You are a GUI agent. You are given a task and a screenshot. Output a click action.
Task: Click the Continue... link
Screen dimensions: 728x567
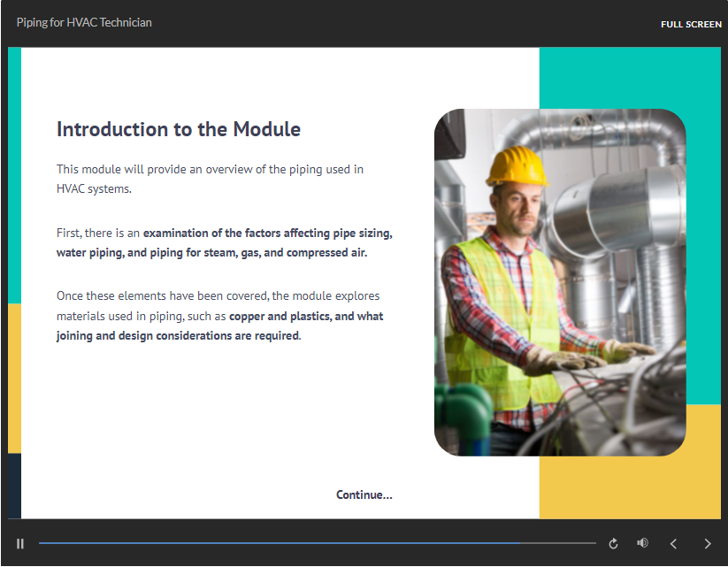coord(364,494)
